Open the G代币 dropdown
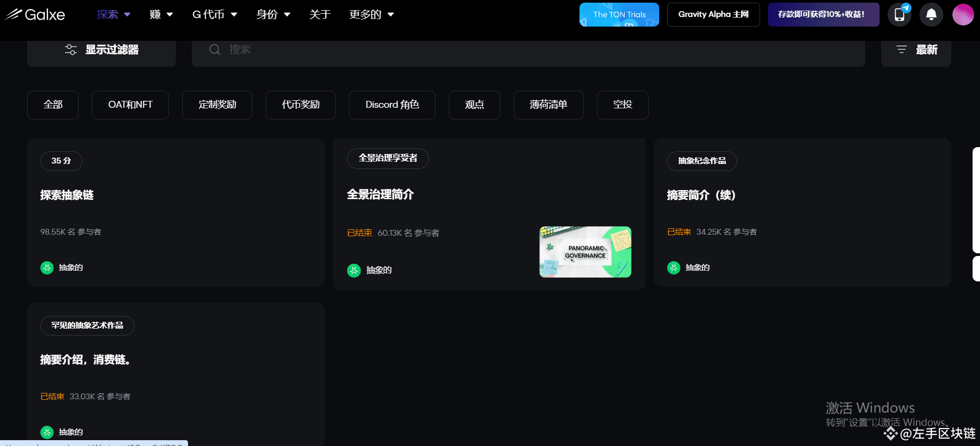Image resolution: width=980 pixels, height=446 pixels. click(214, 14)
